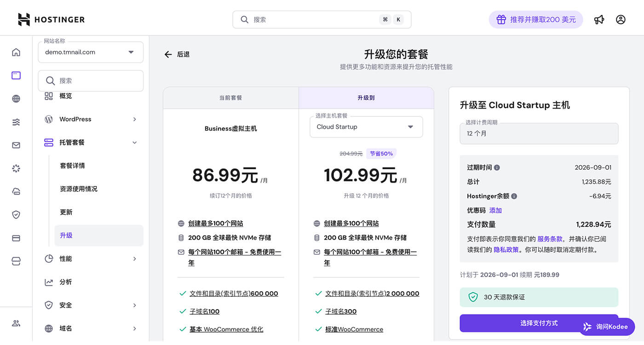Open the announcements megaphone icon
The height and width of the screenshot is (345, 644).
tap(599, 19)
